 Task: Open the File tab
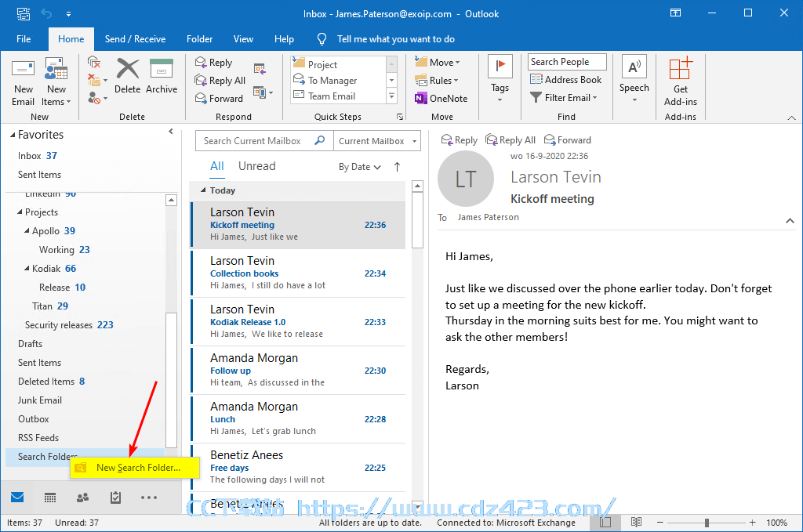[24, 39]
